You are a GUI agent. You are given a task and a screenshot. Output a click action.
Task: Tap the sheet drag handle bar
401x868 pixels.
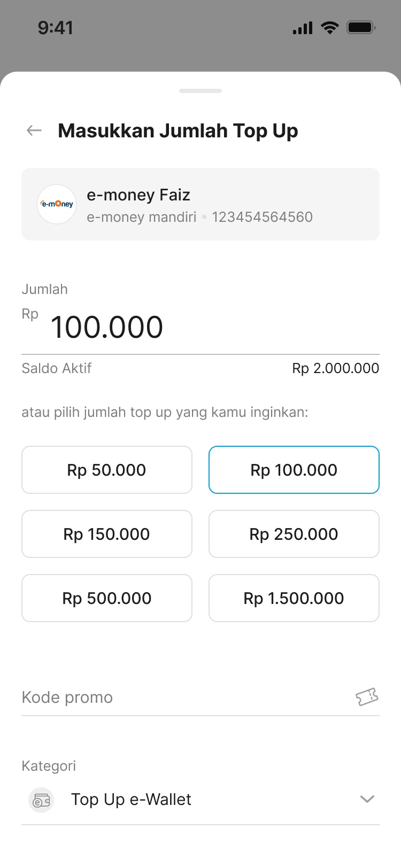pos(200,91)
